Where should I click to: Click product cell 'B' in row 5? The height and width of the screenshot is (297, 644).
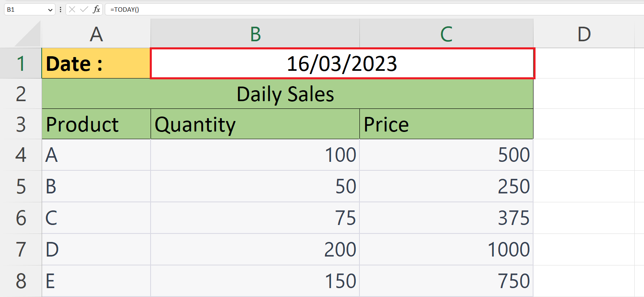(x=96, y=187)
